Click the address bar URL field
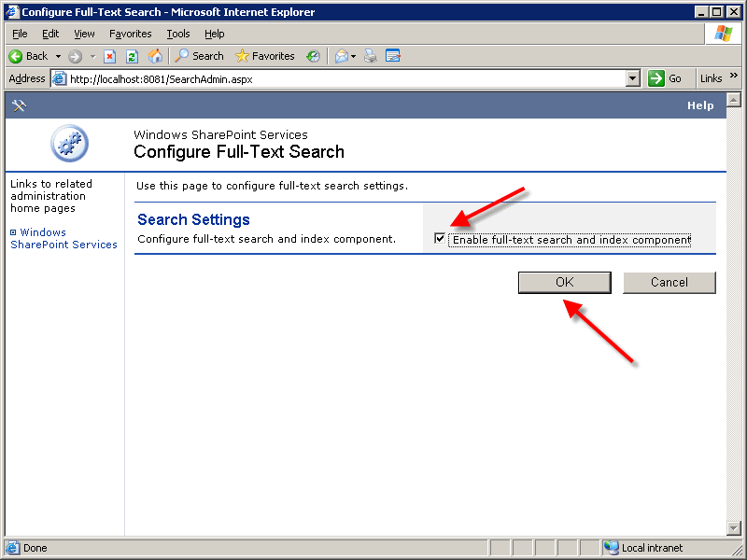747x560 pixels. [x=346, y=78]
